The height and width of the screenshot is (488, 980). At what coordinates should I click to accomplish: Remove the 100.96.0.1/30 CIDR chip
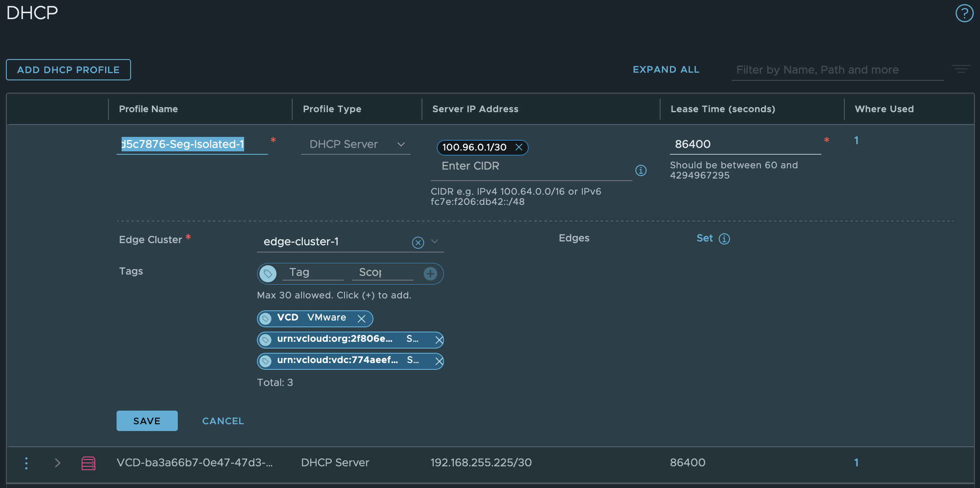pos(519,147)
